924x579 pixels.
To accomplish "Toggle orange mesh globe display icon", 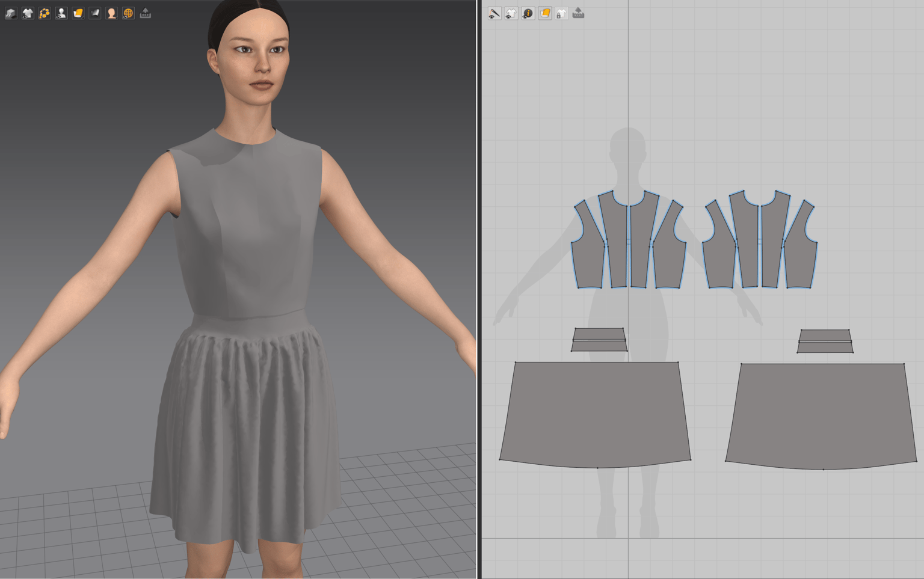I will tap(129, 13).
